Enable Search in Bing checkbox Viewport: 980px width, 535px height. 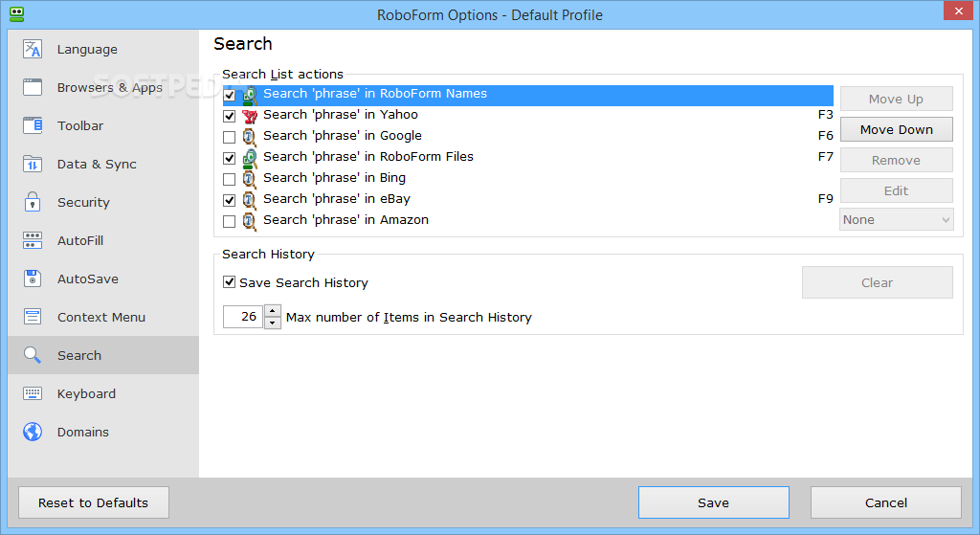(230, 179)
